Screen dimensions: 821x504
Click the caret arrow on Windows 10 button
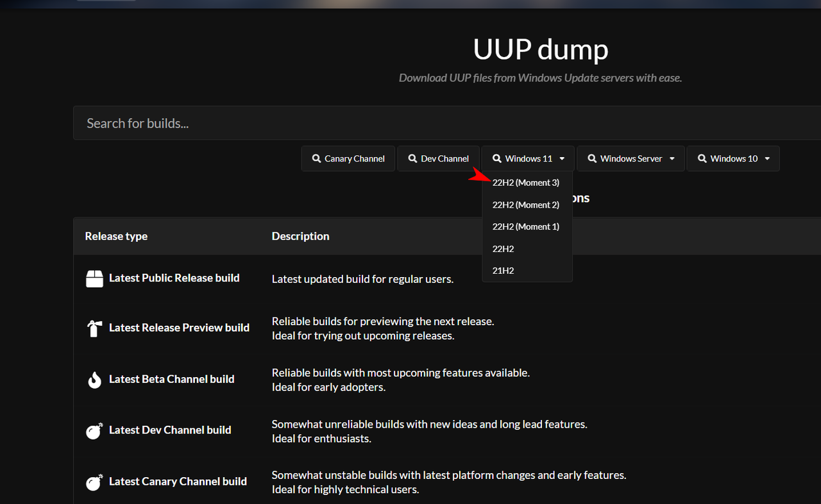tap(768, 159)
